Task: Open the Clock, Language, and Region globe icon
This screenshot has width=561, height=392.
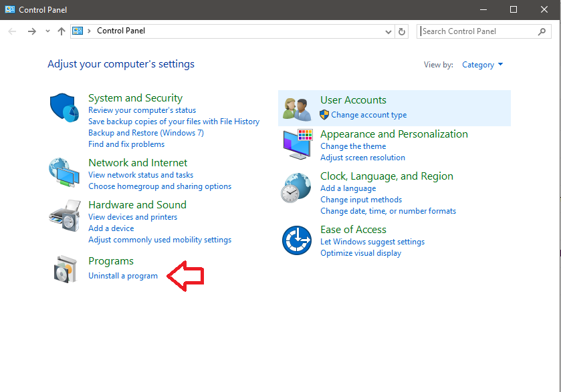Action: point(296,188)
